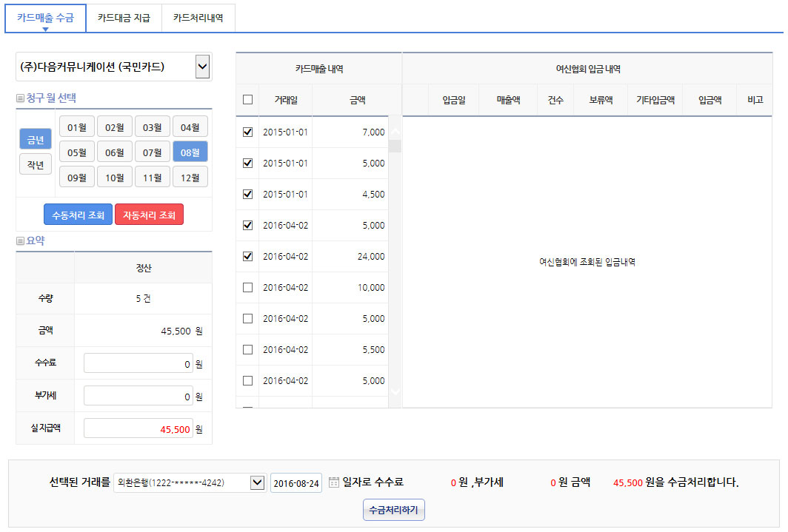Screen dimensions: 788x532
Task: Click the 수금처리하기 button
Action: click(x=393, y=510)
